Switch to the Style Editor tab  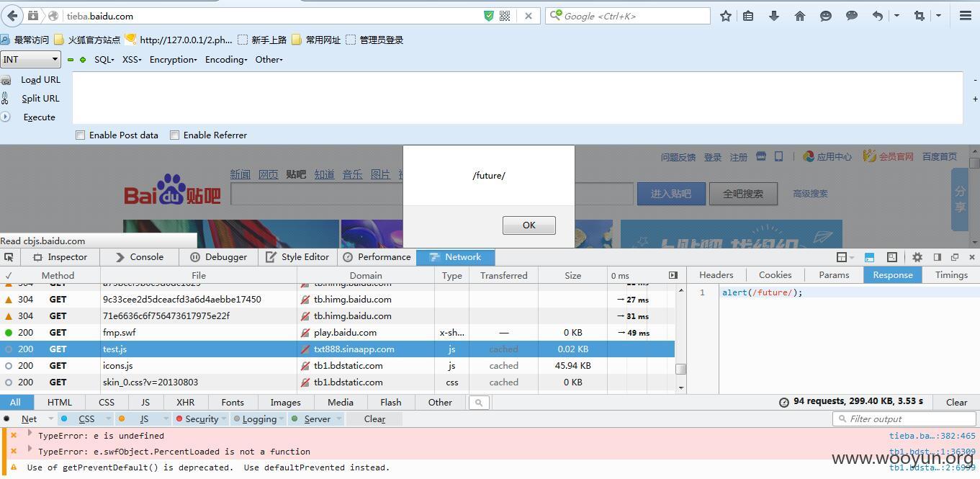pos(297,257)
